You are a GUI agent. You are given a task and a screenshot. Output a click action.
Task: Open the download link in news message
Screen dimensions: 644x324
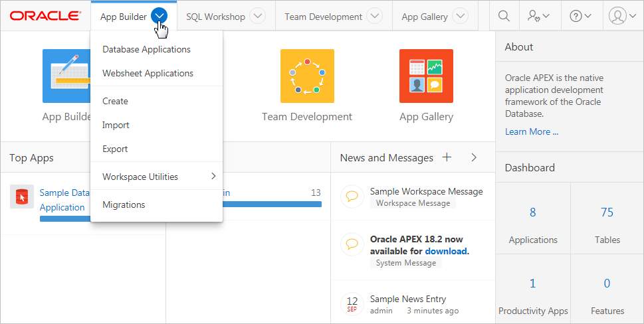(446, 251)
